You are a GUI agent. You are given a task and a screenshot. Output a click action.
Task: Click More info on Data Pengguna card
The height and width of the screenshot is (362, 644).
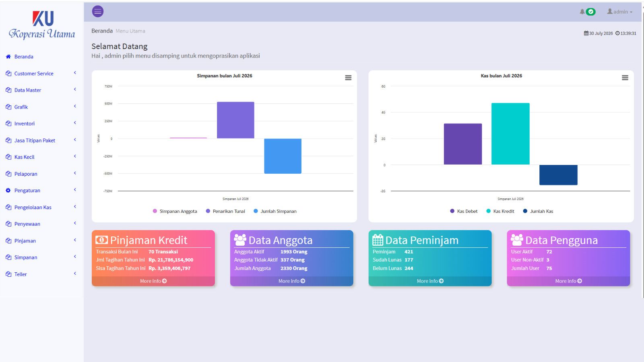click(569, 281)
